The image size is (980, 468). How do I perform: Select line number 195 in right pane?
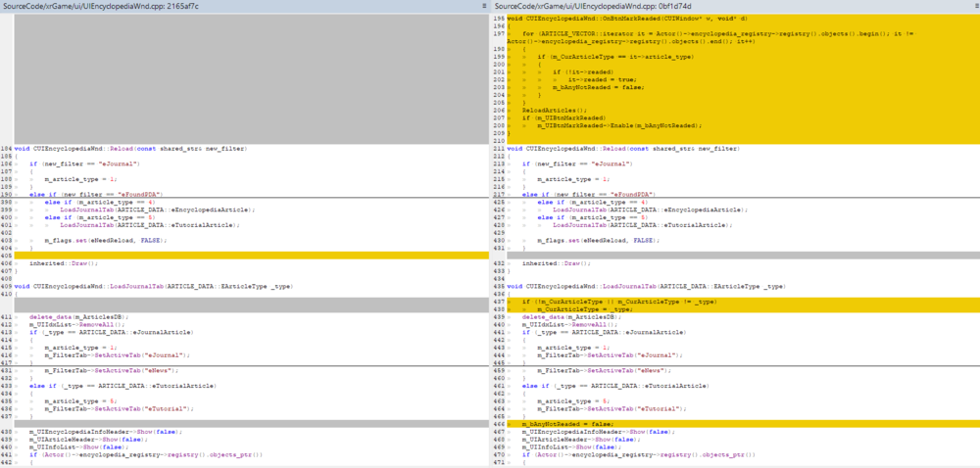point(499,19)
